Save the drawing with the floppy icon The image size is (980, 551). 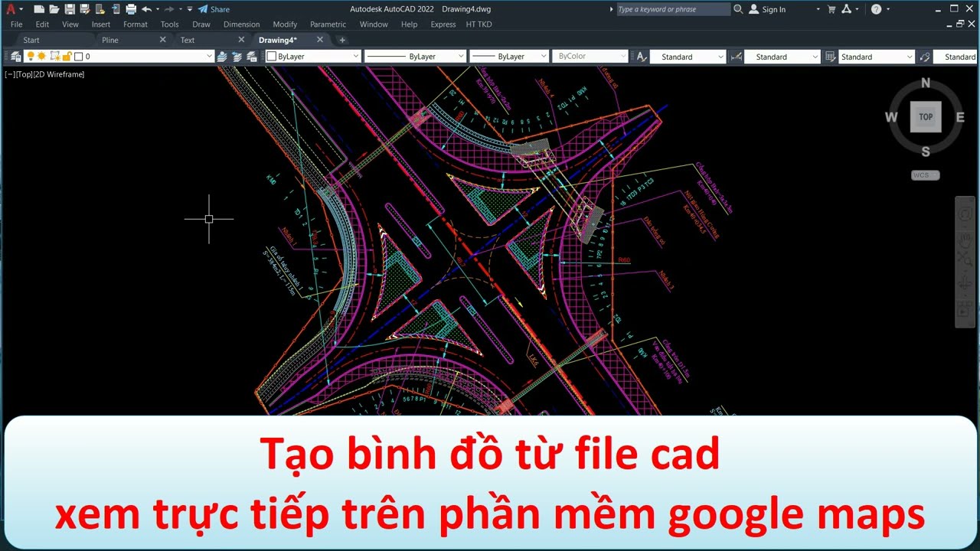tap(70, 9)
